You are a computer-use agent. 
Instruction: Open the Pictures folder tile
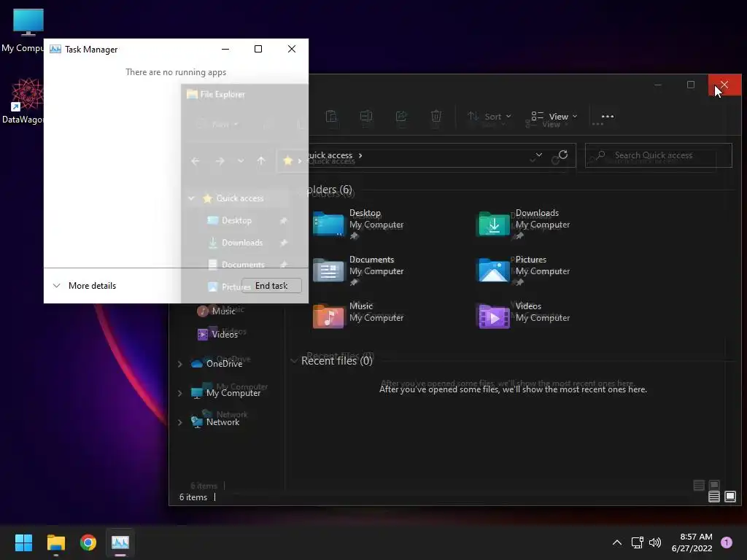523,271
